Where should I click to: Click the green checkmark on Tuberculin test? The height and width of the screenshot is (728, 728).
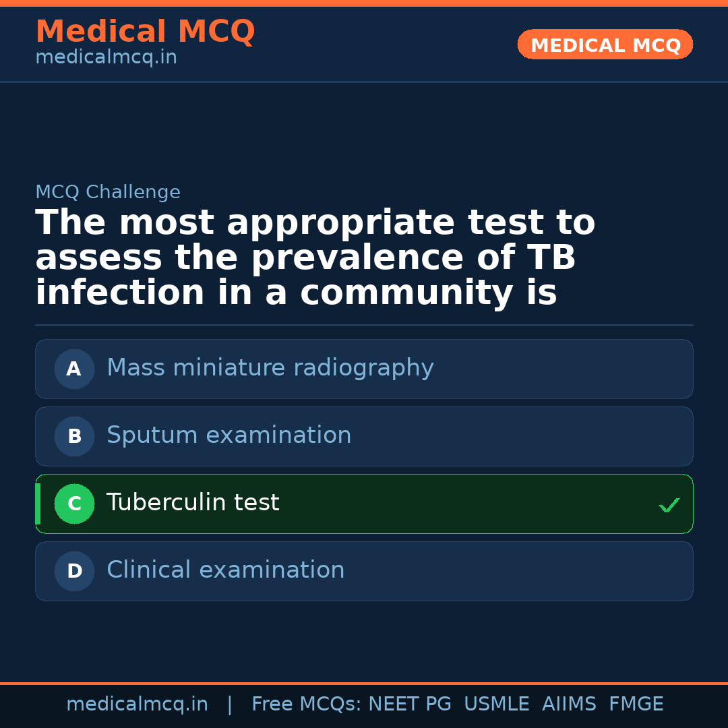pyautogui.click(x=669, y=505)
